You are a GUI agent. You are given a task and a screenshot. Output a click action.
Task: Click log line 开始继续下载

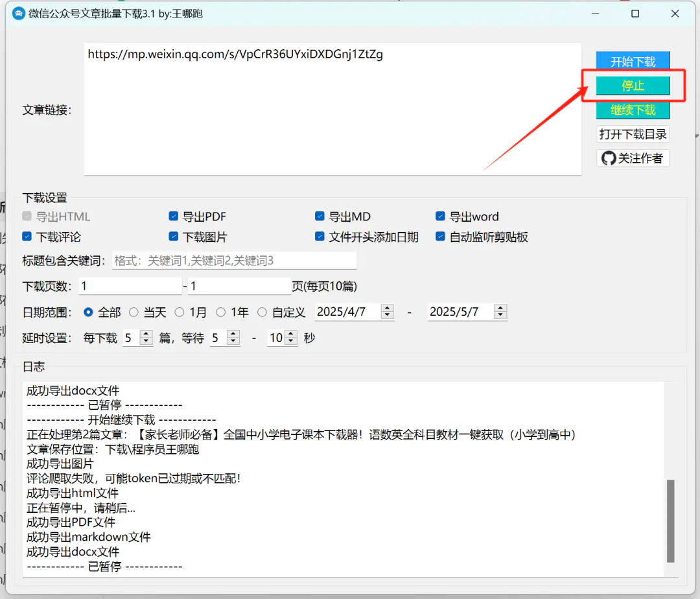coord(121,420)
